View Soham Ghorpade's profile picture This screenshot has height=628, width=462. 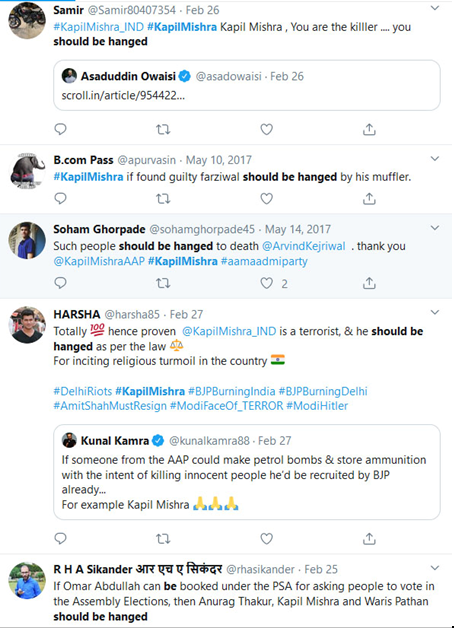(x=27, y=240)
